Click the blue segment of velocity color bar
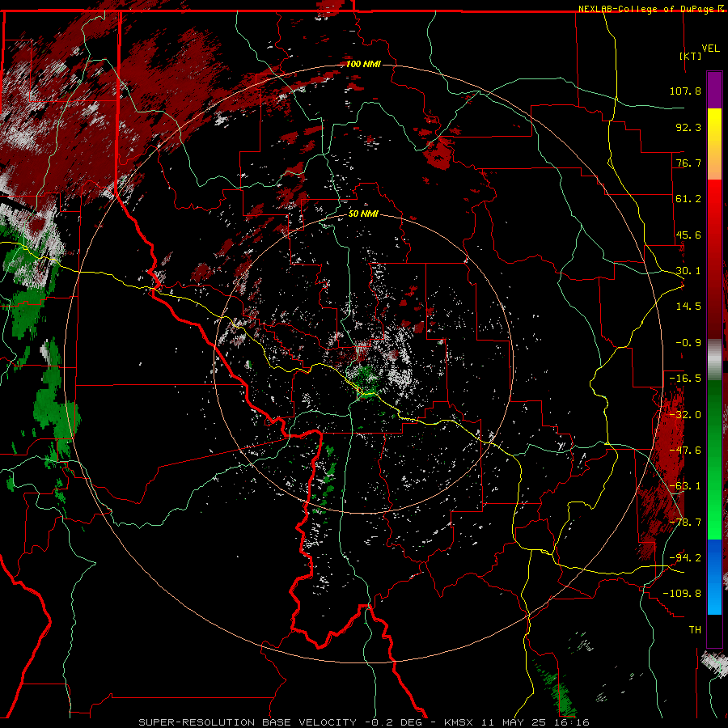 coord(714,577)
